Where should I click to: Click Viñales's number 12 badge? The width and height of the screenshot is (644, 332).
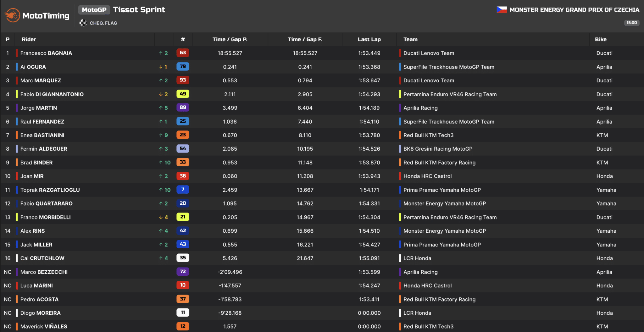(x=183, y=326)
